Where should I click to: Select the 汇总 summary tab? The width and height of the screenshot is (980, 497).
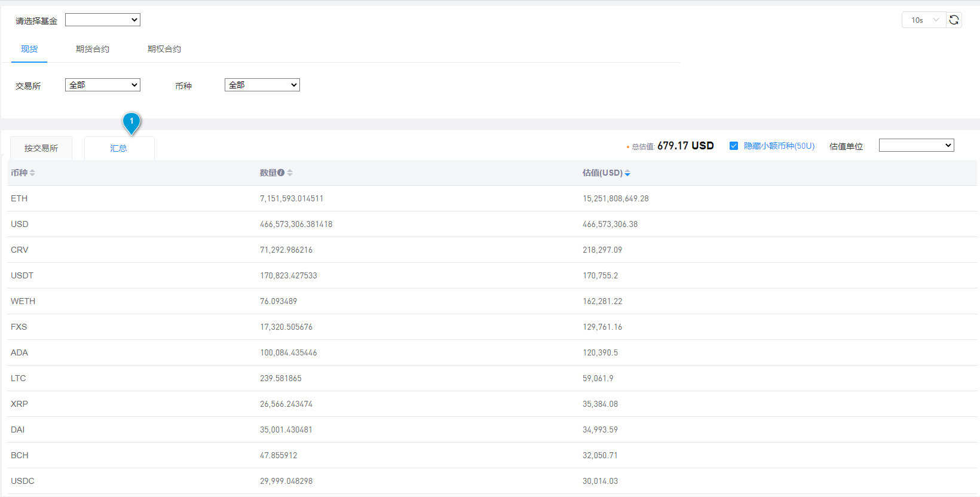[x=119, y=148]
